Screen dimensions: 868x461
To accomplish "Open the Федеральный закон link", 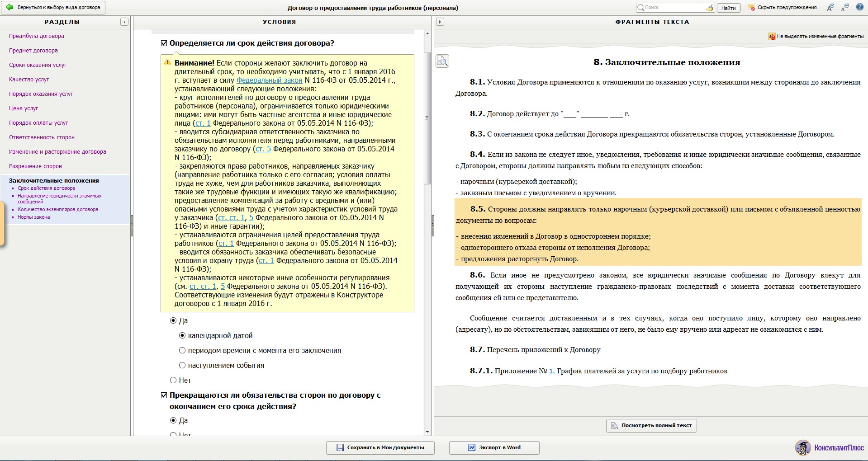I will point(270,80).
